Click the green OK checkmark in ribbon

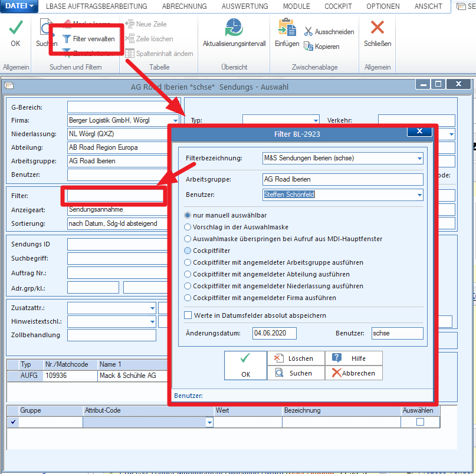[15, 27]
